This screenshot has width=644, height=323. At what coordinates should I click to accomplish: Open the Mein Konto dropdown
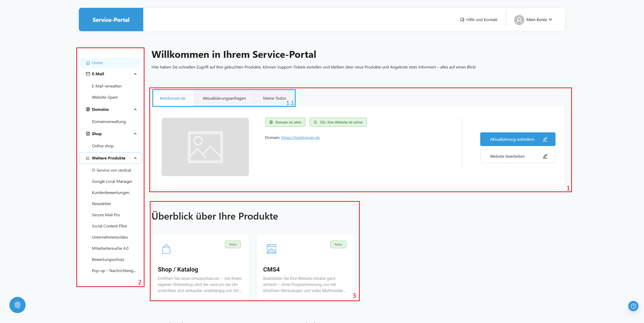tap(539, 20)
